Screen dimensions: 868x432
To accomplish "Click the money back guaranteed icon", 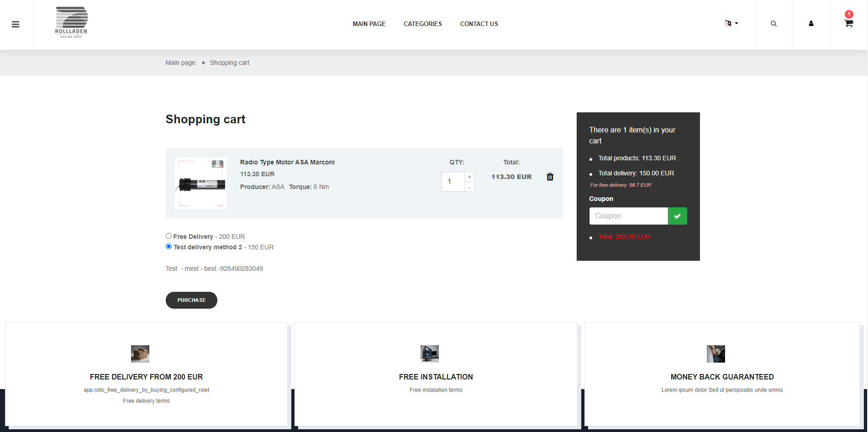I will 715,354.
